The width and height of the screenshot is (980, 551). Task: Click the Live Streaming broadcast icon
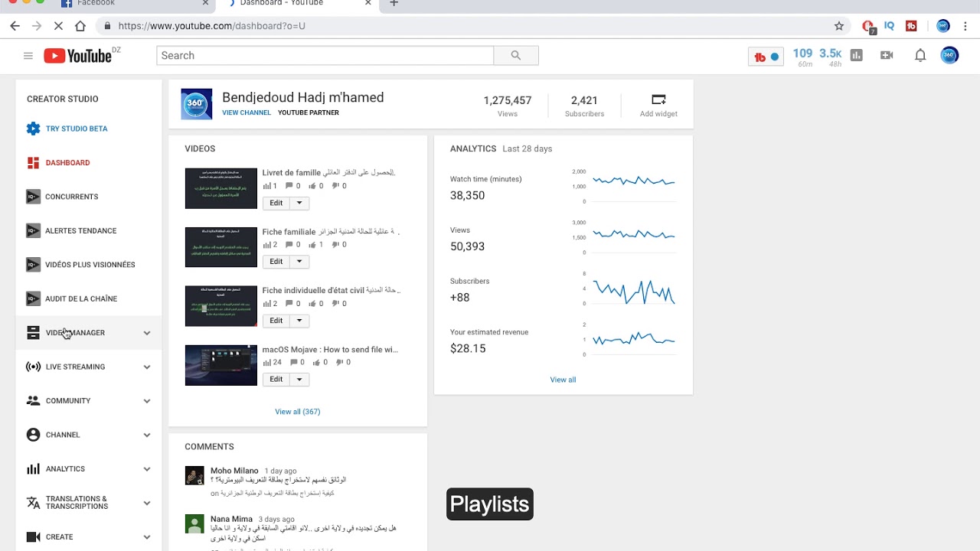[x=33, y=367]
